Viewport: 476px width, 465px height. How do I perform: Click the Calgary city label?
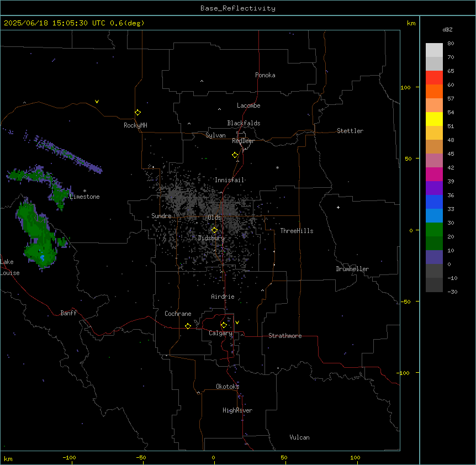[x=220, y=333]
